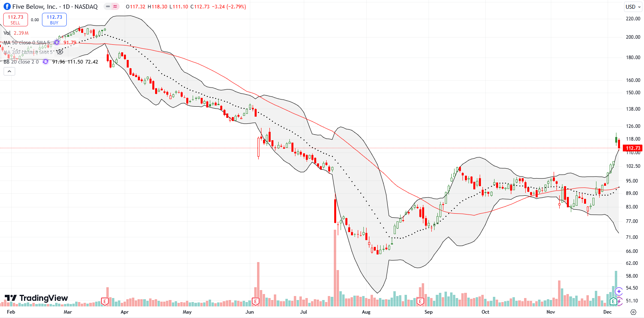Image resolution: width=644 pixels, height=318 pixels.
Task: Open the earnings marker before September
Action: pyautogui.click(x=420, y=301)
